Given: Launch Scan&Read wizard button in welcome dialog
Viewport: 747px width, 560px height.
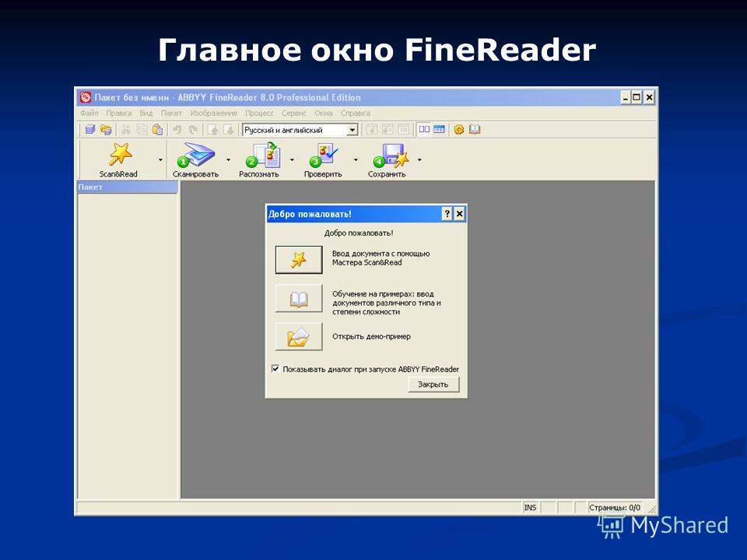Looking at the screenshot, I should [x=299, y=260].
